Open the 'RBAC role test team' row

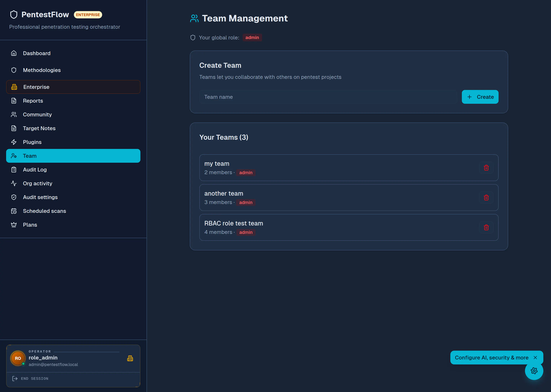pos(349,227)
